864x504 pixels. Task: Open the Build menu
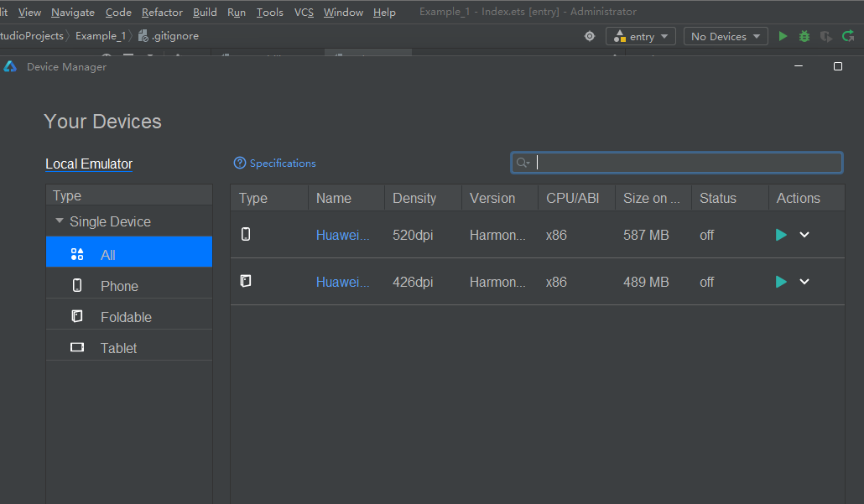click(205, 12)
